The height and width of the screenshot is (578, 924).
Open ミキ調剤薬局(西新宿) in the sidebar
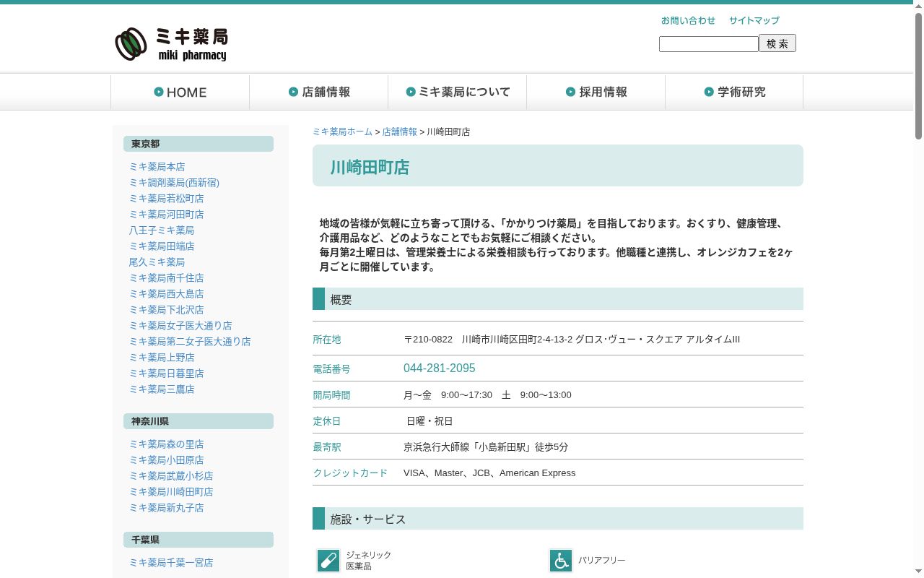[x=174, y=183]
